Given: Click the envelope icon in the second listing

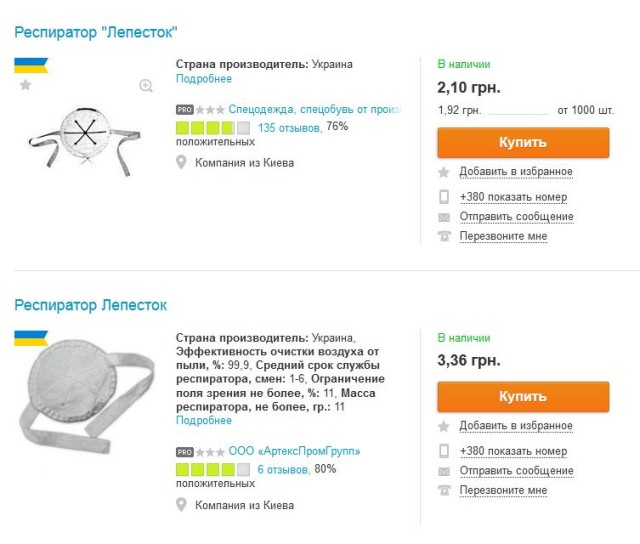Looking at the screenshot, I should (445, 471).
